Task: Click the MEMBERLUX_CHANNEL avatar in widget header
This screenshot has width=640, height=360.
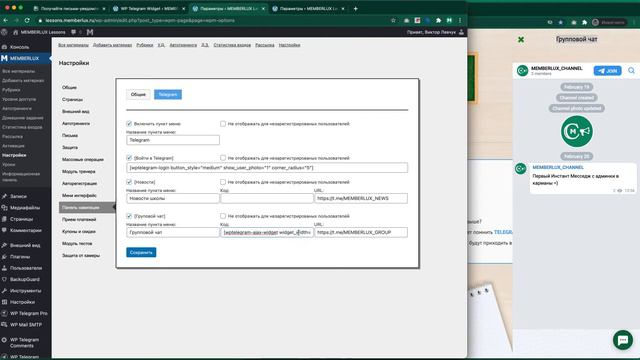Action: pyautogui.click(x=522, y=71)
